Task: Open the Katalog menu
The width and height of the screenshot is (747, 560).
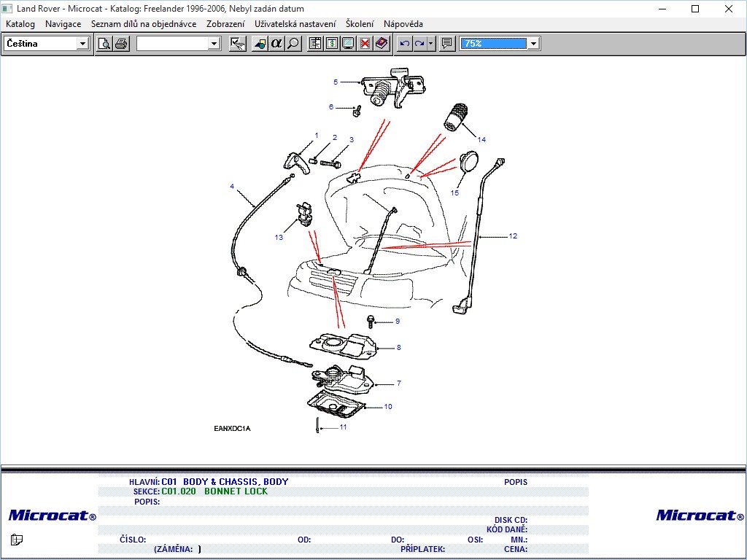Action: (20, 24)
